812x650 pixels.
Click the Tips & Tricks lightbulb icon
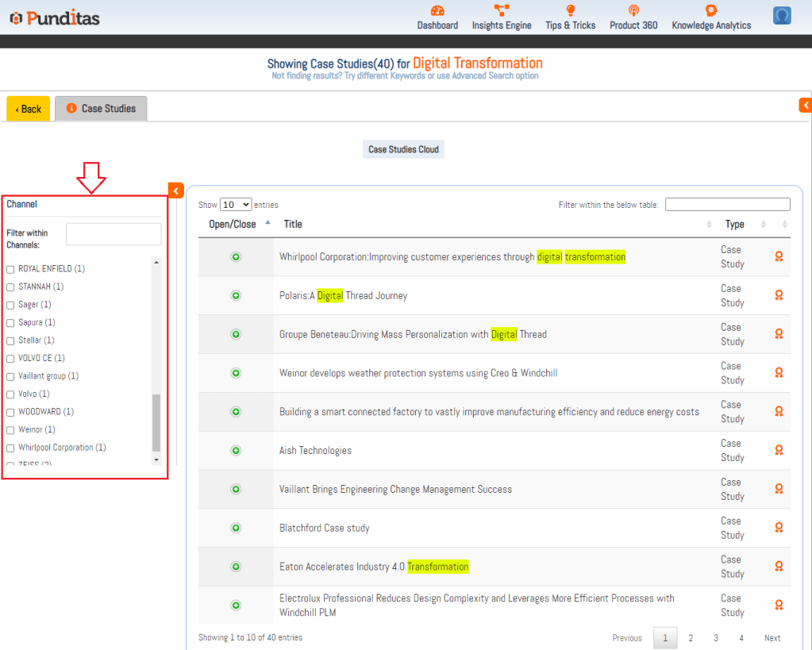pos(570,10)
